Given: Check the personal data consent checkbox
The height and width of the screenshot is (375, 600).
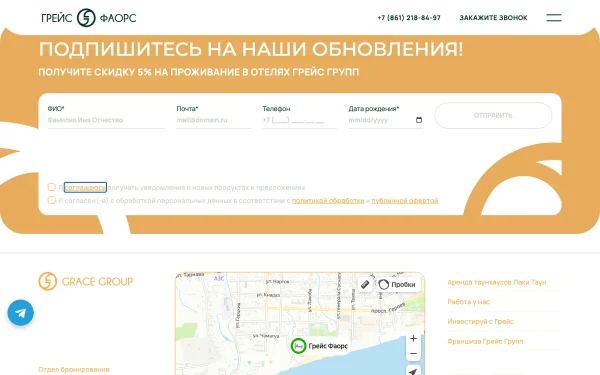Looking at the screenshot, I should click(x=52, y=200).
